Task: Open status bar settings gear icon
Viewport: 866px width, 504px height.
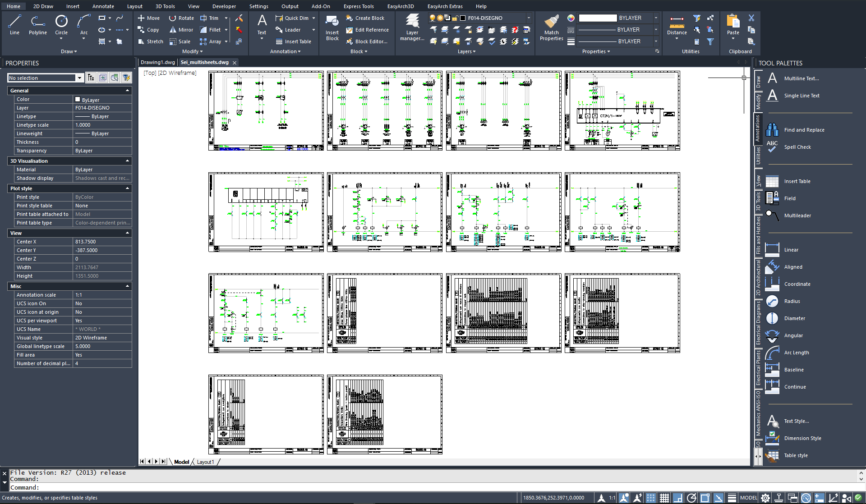Action: pos(765,498)
